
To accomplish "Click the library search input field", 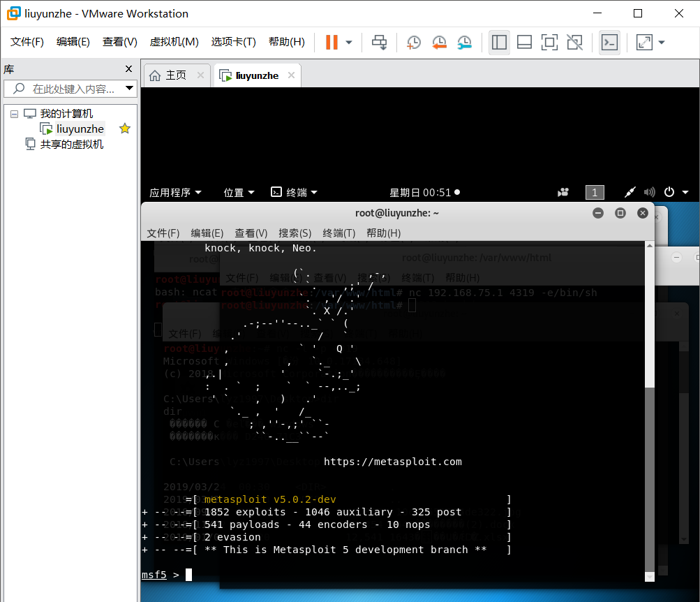I will coord(67,89).
